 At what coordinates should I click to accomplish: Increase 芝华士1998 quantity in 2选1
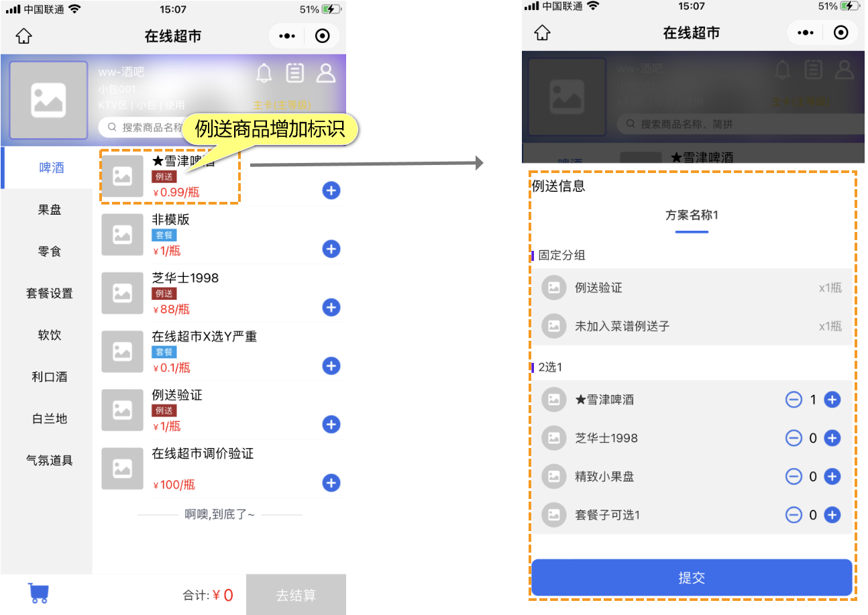[832, 438]
